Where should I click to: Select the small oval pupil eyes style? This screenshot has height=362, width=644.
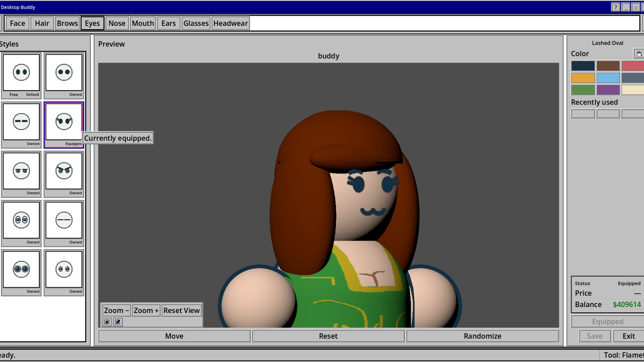[x=64, y=273]
